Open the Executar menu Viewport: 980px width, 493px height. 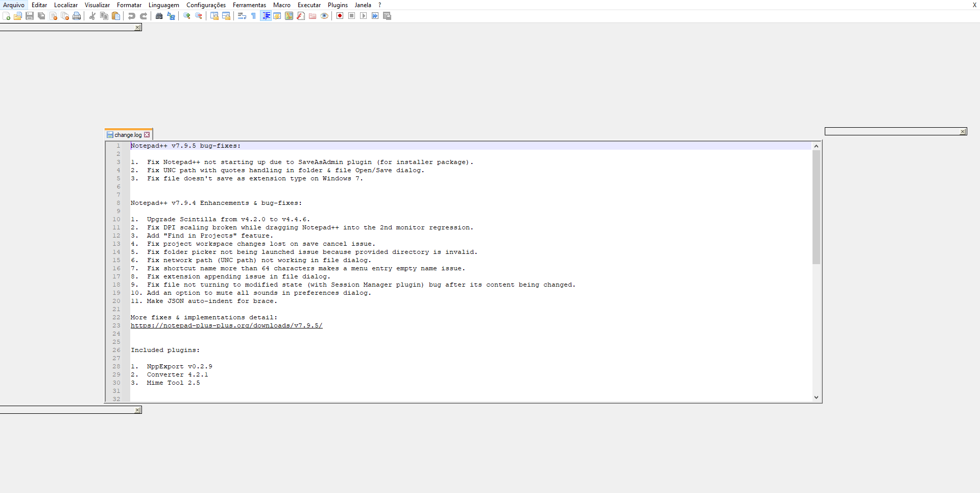(x=309, y=5)
